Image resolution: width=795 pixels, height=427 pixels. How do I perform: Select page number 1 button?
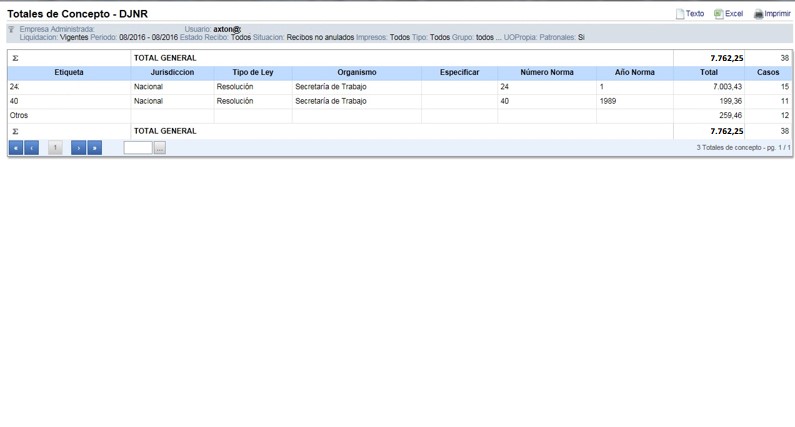coord(55,148)
